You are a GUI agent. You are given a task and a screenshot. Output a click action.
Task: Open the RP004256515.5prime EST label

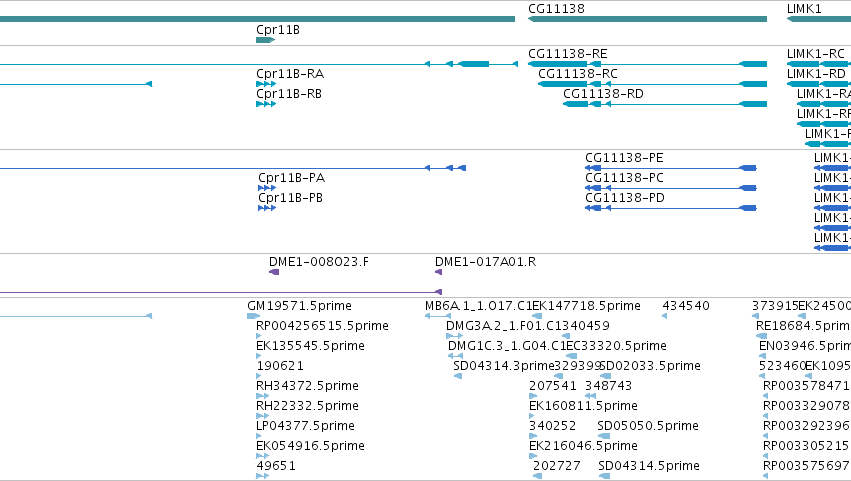[x=322, y=326]
